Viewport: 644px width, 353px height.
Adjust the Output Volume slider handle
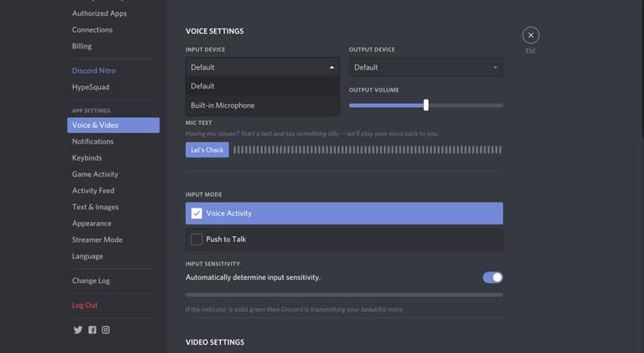[x=427, y=105]
